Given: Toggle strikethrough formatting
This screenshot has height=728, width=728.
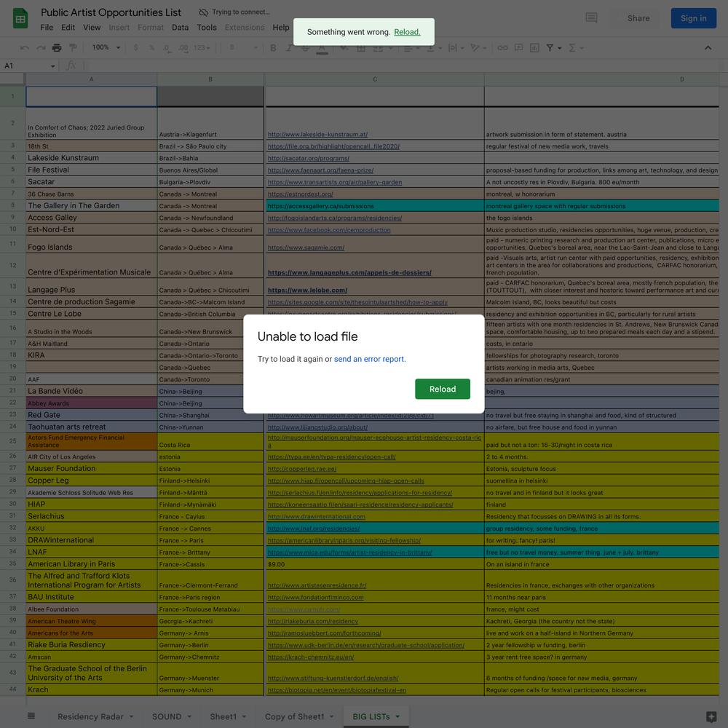Looking at the screenshot, I should pos(305,47).
